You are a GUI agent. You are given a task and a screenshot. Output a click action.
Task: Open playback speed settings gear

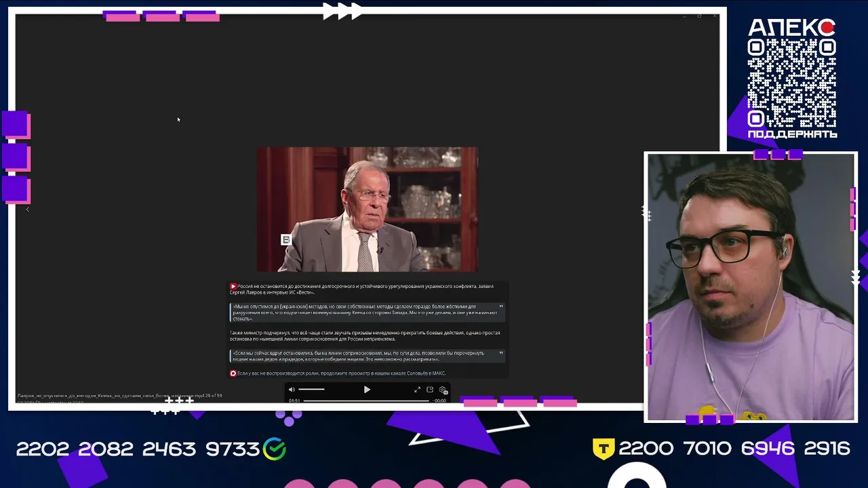(x=443, y=390)
